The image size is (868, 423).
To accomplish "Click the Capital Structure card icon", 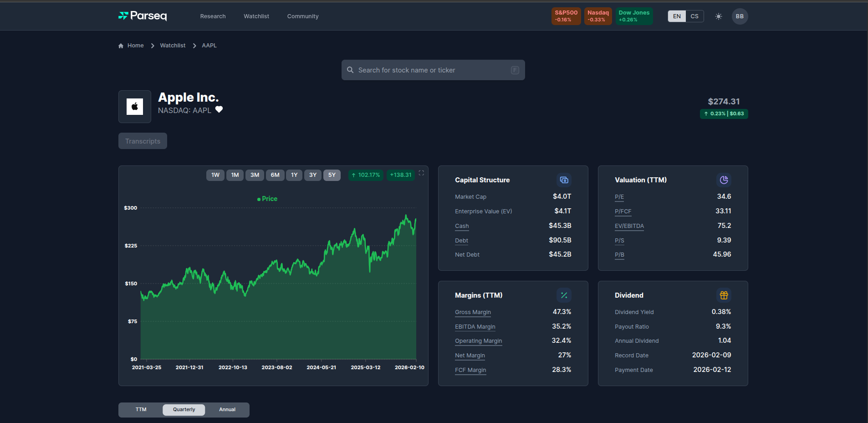I will [564, 180].
